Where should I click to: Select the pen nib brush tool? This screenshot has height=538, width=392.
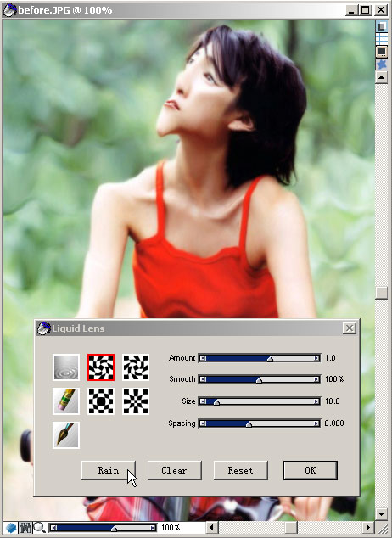coord(66,435)
